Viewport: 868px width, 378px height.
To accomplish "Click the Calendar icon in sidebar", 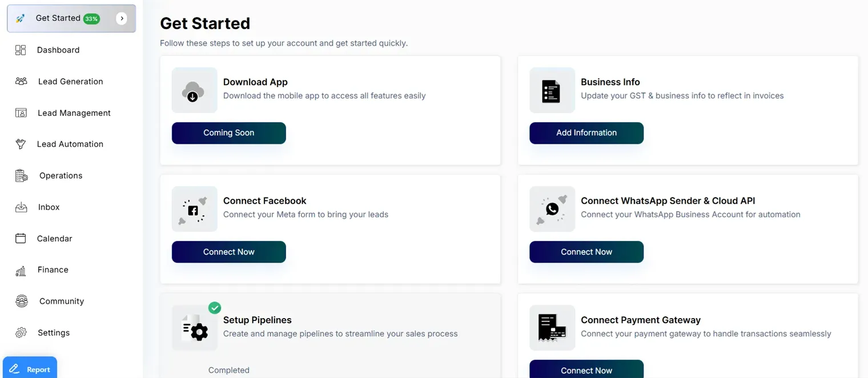I will (21, 239).
